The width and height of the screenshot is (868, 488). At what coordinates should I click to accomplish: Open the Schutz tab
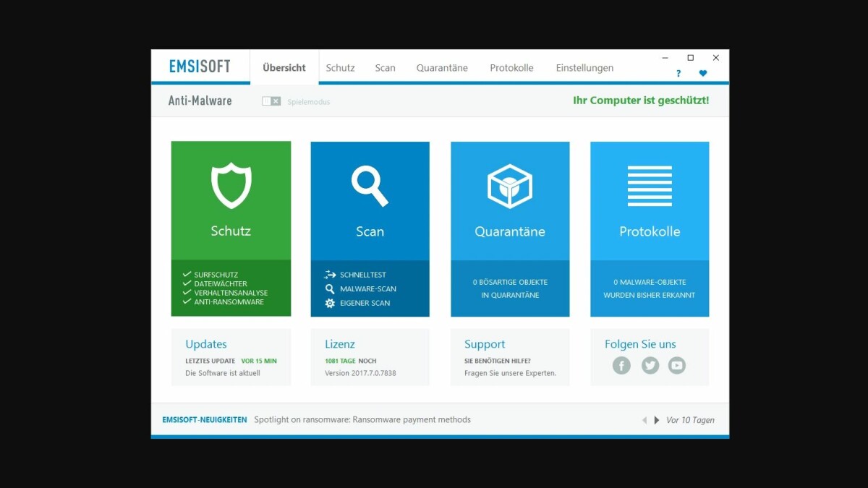pyautogui.click(x=340, y=68)
